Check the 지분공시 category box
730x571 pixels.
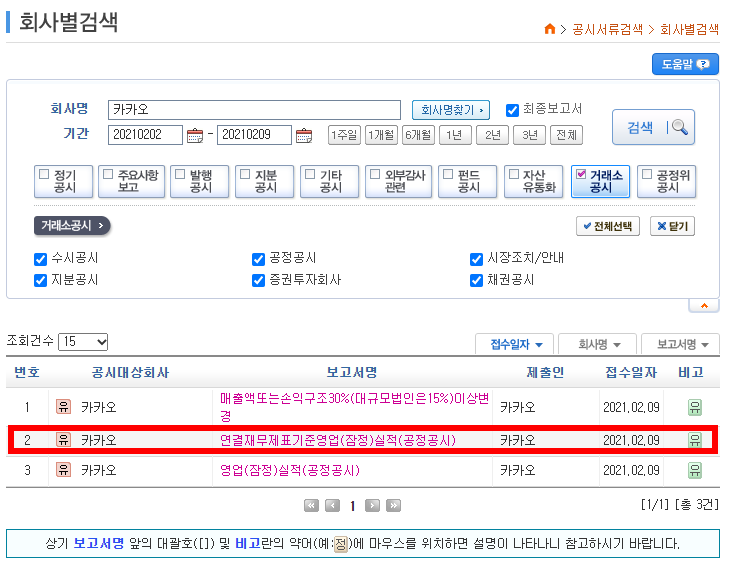pyautogui.click(x=245, y=174)
